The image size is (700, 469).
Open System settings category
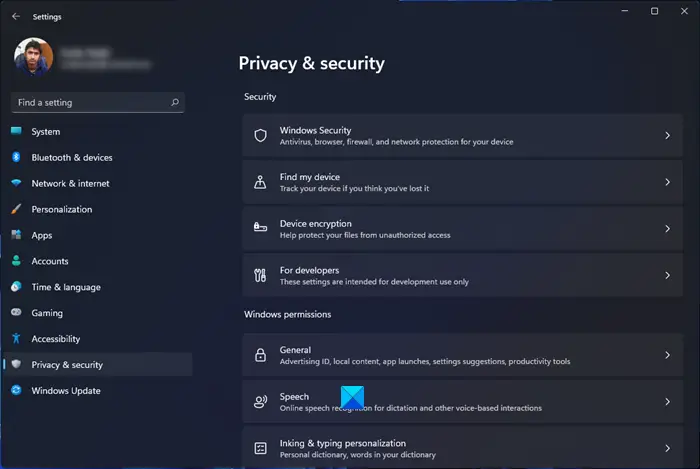[x=97, y=132]
